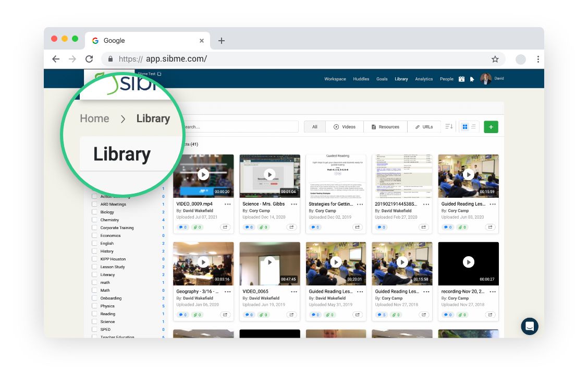Open a new browser tab
The width and height of the screenshot is (588, 382).
221,41
